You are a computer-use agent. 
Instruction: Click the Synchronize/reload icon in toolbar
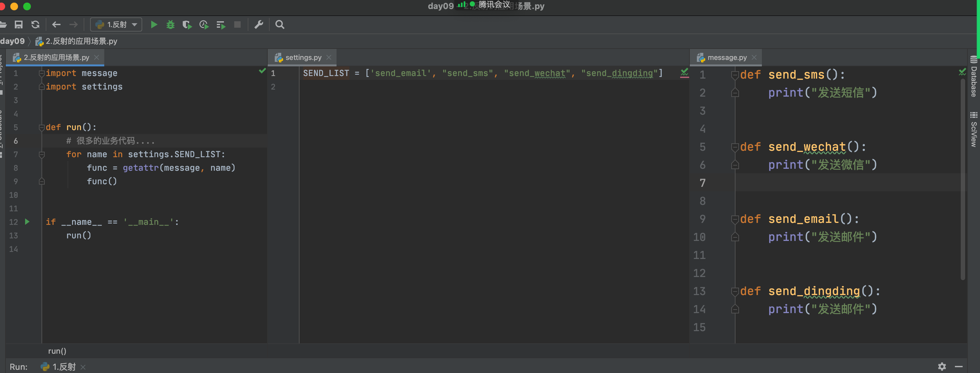coord(35,25)
